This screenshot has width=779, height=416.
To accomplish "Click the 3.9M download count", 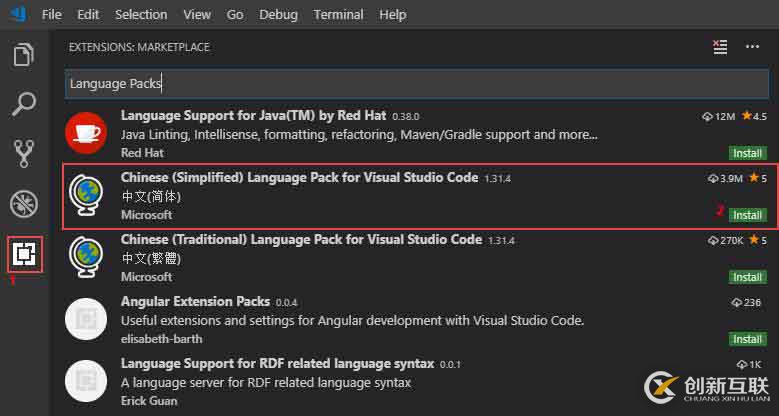I will (x=725, y=178).
